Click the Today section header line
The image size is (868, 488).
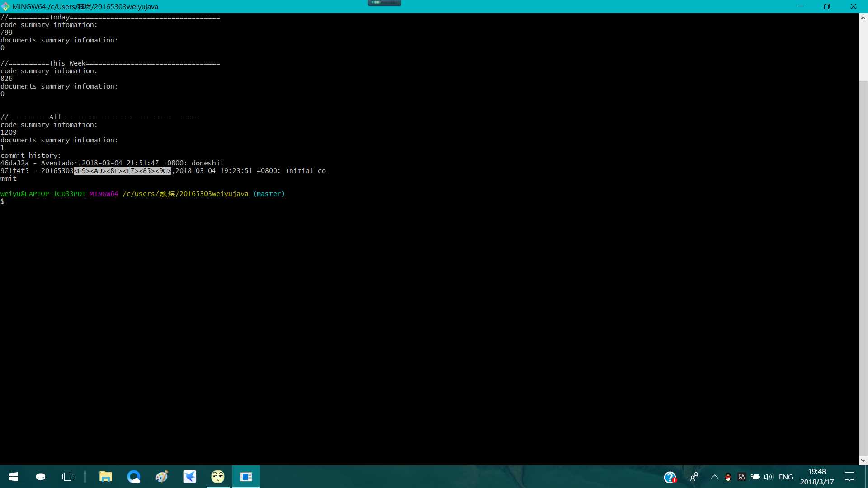coord(110,17)
